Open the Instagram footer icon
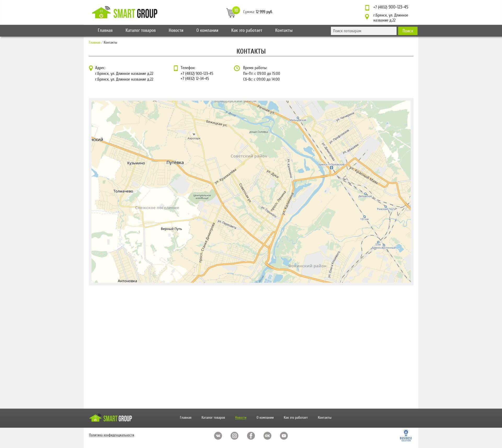Image resolution: width=502 pixels, height=448 pixels. 234,435
